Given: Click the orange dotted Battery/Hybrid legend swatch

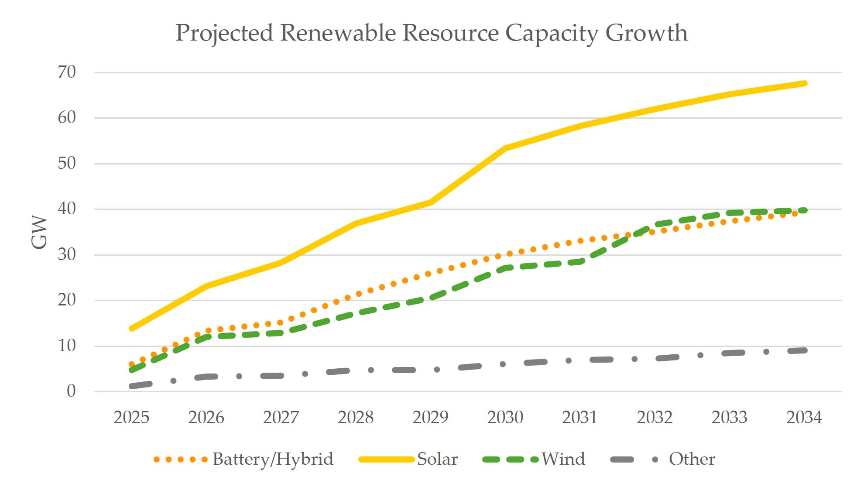Looking at the screenshot, I should (x=180, y=459).
